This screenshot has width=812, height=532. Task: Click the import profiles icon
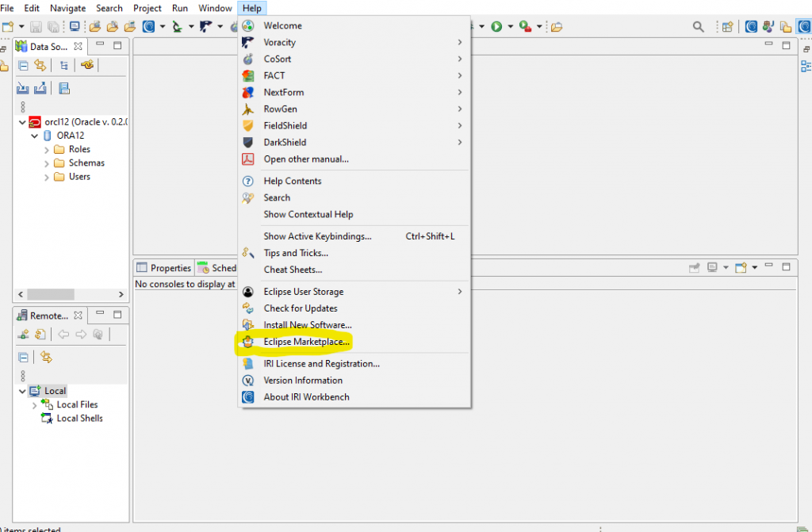click(23, 88)
